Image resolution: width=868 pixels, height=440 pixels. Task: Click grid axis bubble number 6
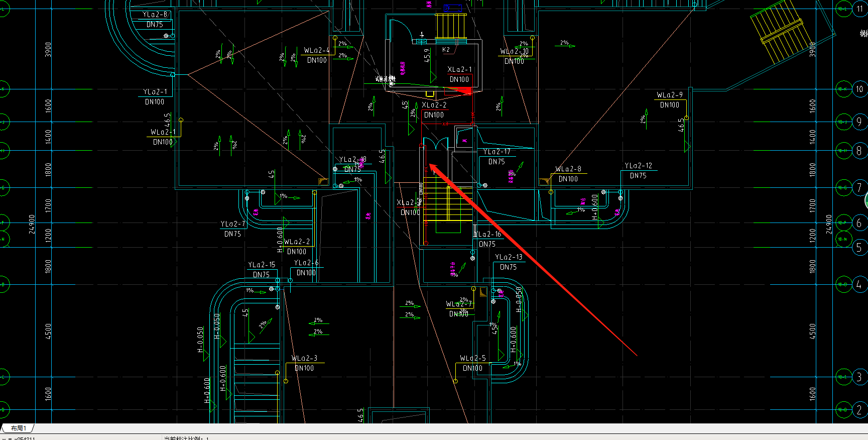(x=859, y=223)
